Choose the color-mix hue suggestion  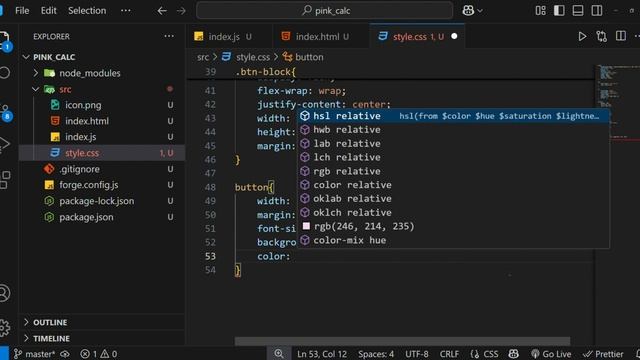[x=453, y=240]
